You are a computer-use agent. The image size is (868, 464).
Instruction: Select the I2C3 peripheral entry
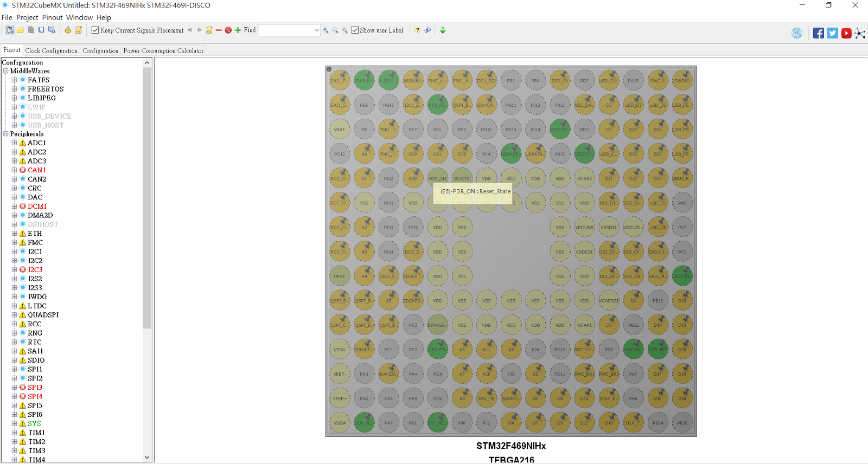point(35,270)
